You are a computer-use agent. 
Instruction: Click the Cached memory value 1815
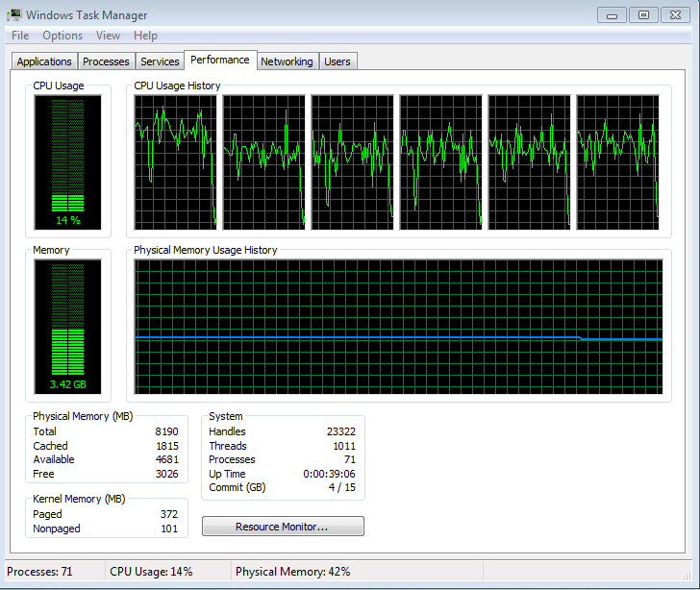click(x=167, y=446)
